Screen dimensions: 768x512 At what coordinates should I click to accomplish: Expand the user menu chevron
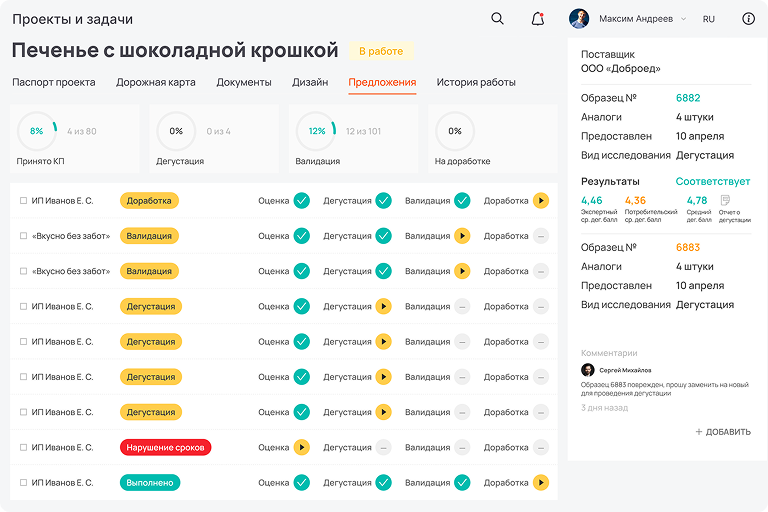(683, 19)
